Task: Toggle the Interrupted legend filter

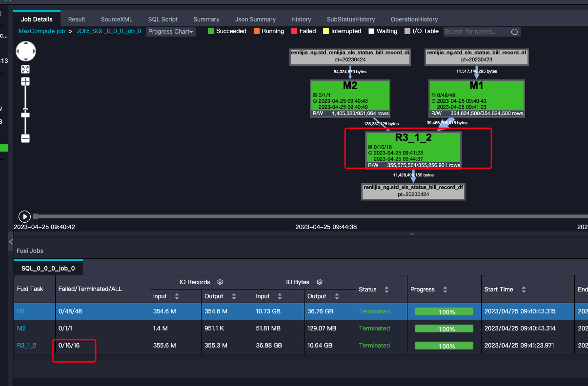Action: [x=342, y=31]
